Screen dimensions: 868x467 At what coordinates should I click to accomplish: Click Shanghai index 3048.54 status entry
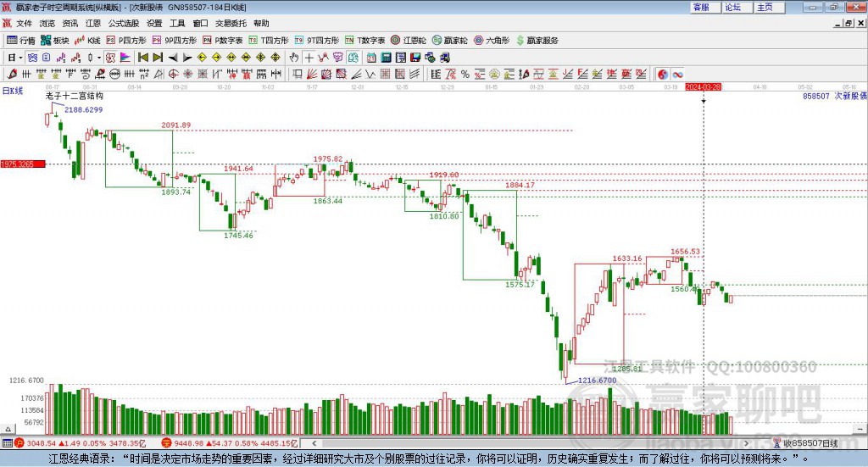(x=82, y=443)
